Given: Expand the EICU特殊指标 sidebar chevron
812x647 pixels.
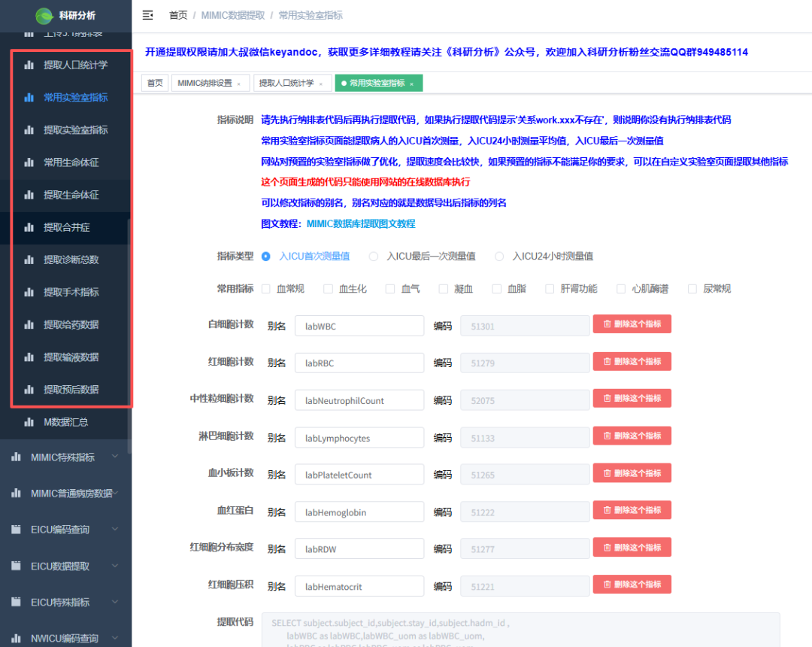Looking at the screenshot, I should point(115,601).
